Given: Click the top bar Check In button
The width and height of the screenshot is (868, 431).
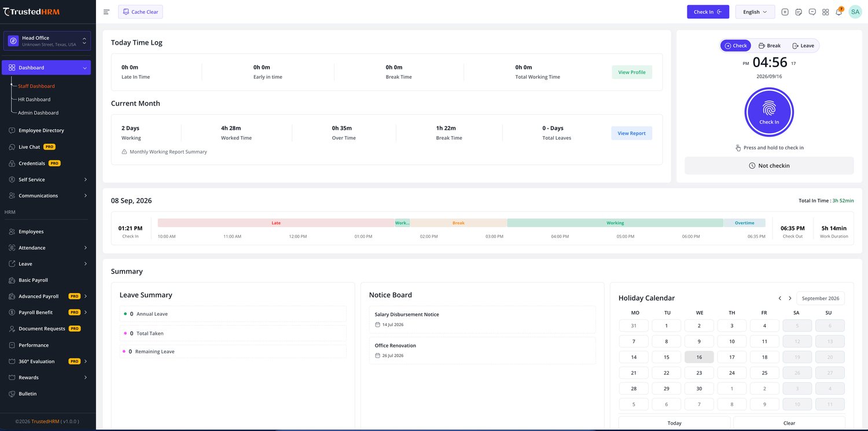Looking at the screenshot, I should pos(708,12).
